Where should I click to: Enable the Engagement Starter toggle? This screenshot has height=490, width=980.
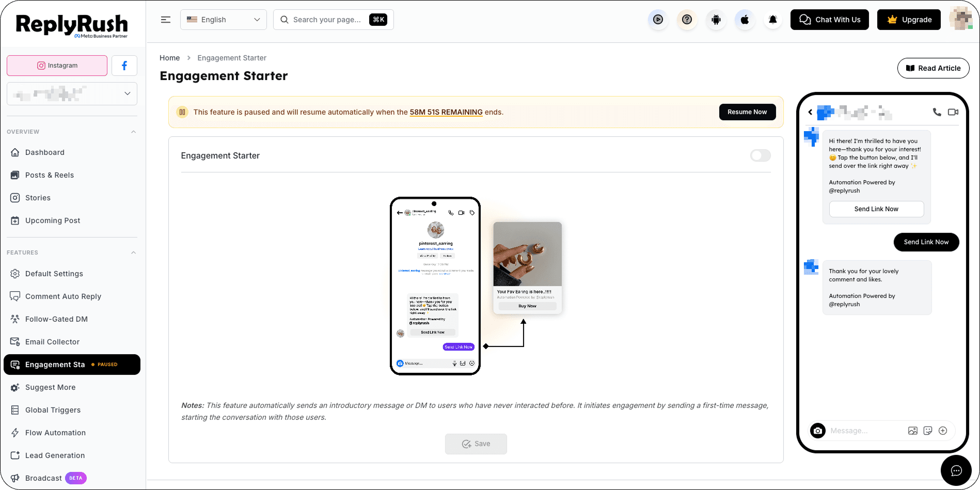coord(761,155)
